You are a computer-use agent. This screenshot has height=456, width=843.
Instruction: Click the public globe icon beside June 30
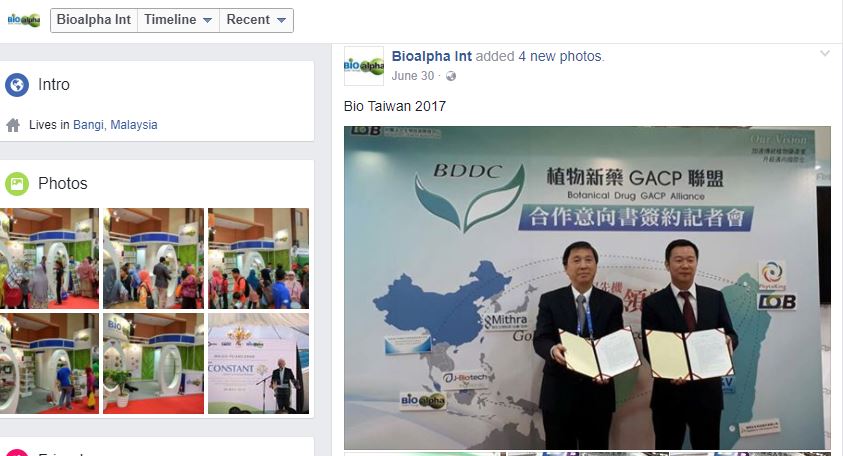[x=451, y=76]
